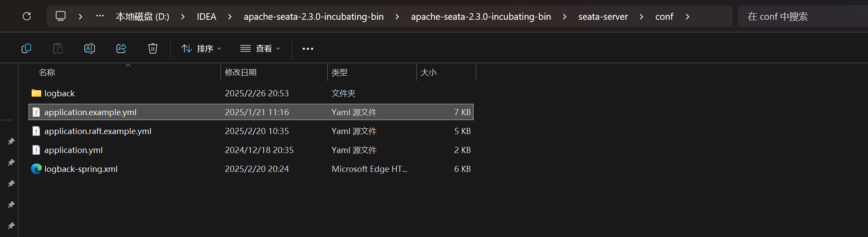Select application.raft.example.yml file
868x237 pixels.
point(98,131)
